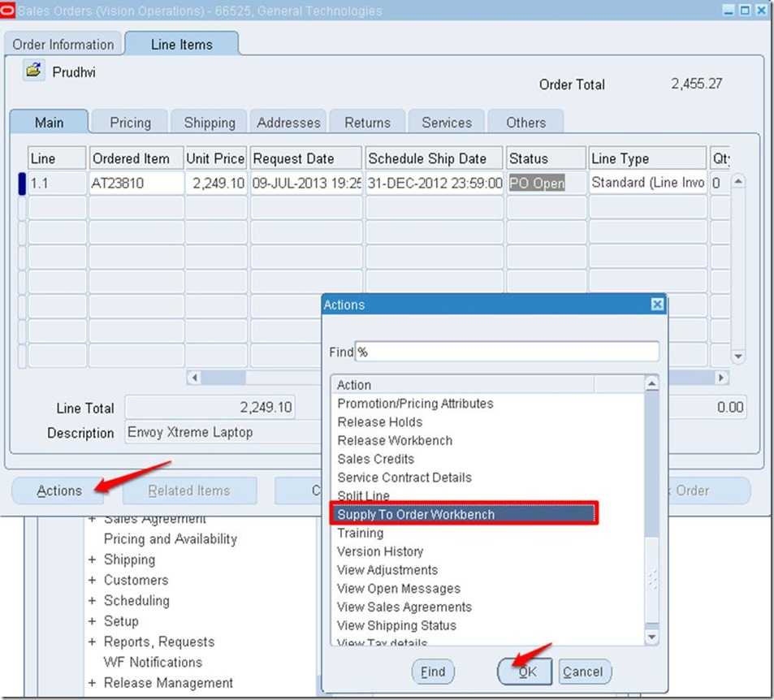Screen dimensions: 774x700
Task: Click the Oracle logo icon in title bar
Action: coord(7,11)
